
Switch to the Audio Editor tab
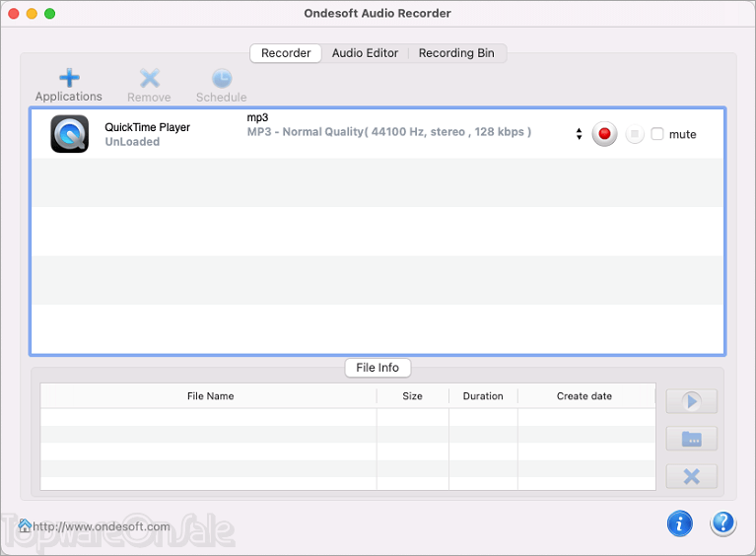point(365,53)
